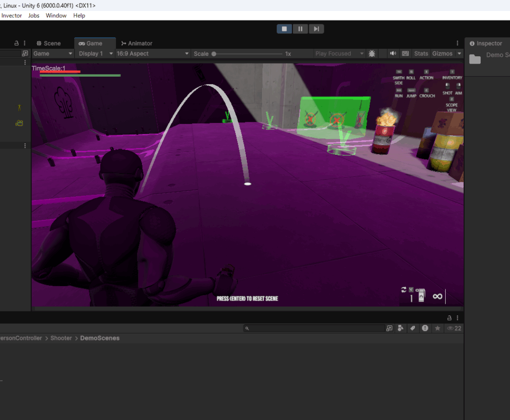Open the favorites star icon in Project panel

(437, 328)
